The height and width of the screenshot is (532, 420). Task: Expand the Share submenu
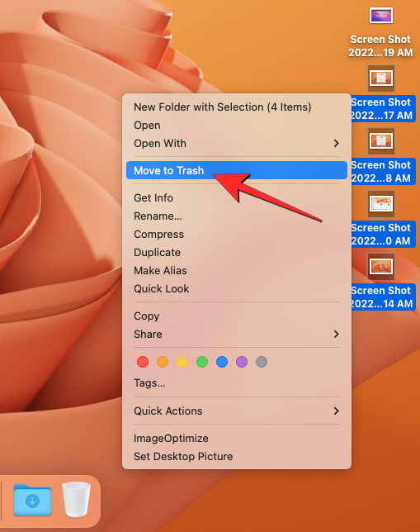[x=237, y=335]
